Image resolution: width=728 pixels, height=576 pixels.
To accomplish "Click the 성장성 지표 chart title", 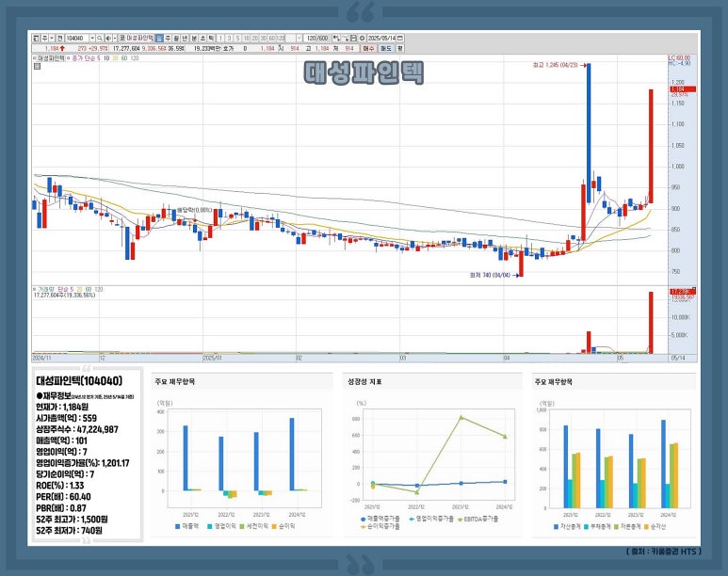I will pyautogui.click(x=364, y=381).
